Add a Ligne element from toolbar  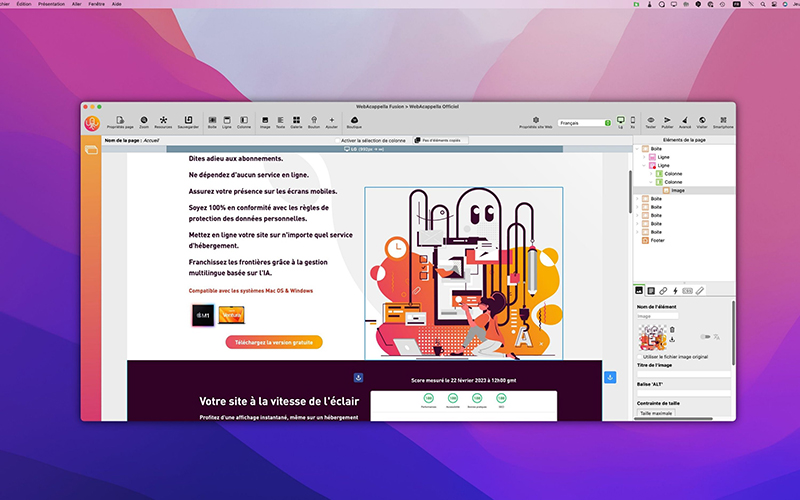click(227, 122)
